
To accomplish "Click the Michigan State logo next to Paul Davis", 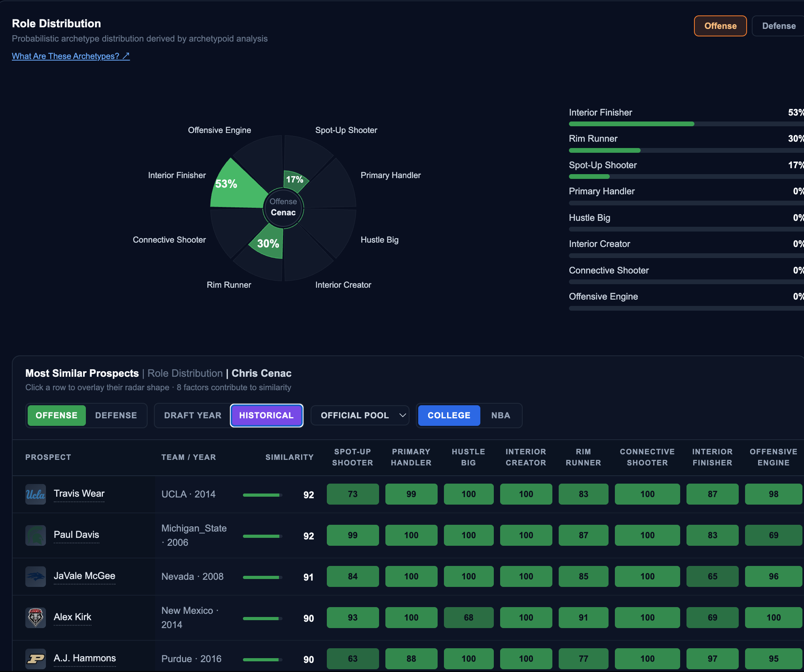I will (x=36, y=535).
